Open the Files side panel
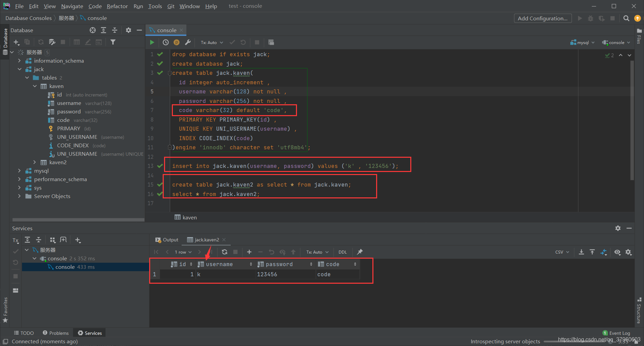 coord(639,36)
